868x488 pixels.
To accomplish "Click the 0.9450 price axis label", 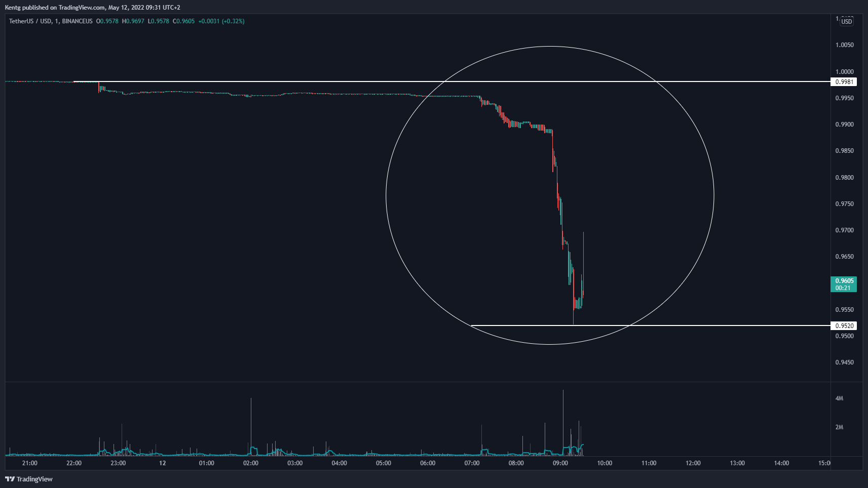I will click(845, 362).
